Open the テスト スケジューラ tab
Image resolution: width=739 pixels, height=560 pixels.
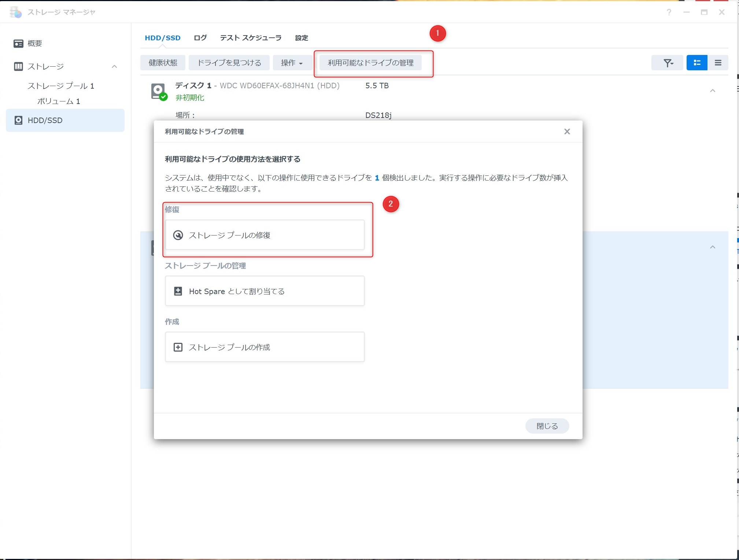251,38
